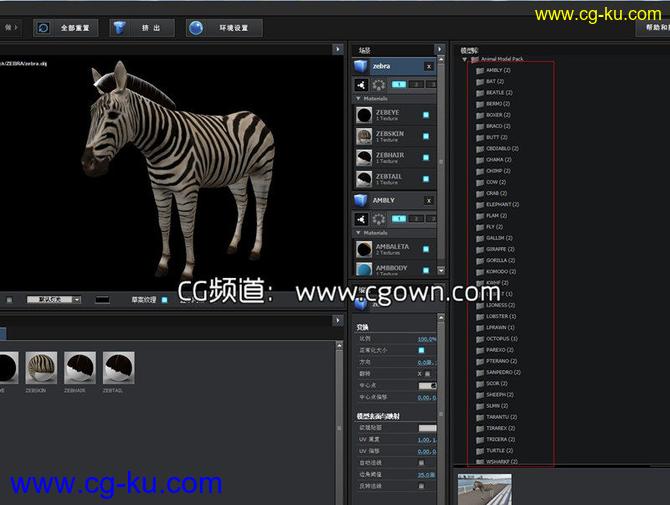Open the GORILLA (2) folder

496,260
